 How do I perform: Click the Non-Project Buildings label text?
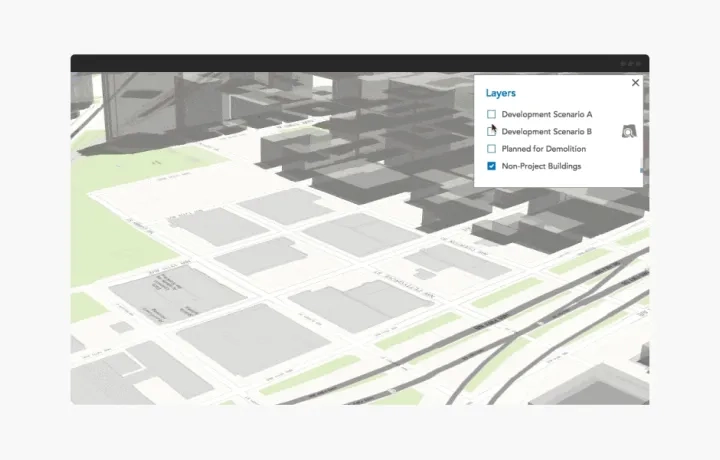(541, 166)
